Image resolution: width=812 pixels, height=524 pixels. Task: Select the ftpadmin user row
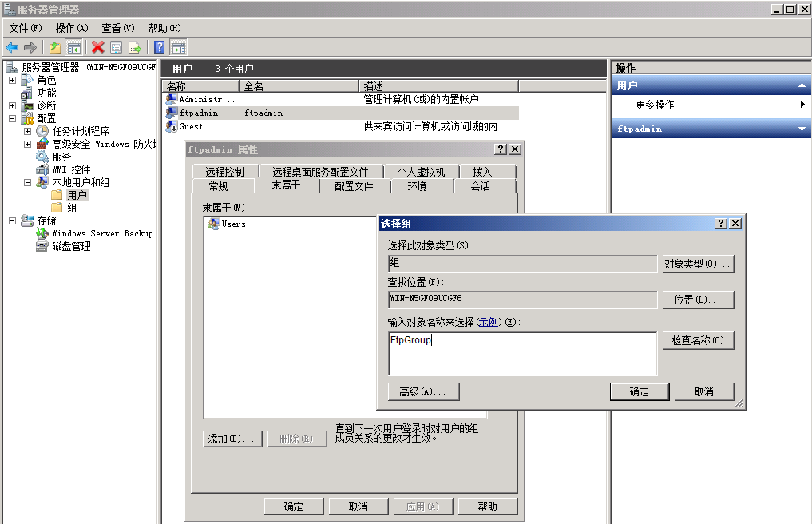click(342, 113)
